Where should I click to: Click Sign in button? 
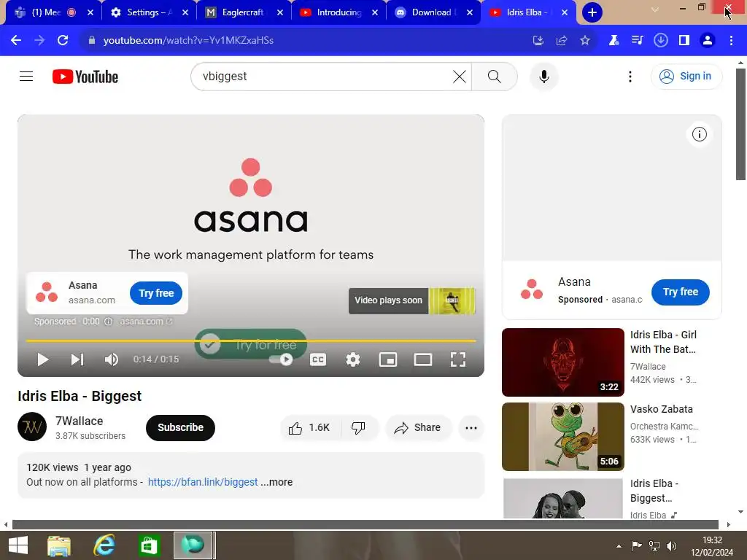(686, 76)
